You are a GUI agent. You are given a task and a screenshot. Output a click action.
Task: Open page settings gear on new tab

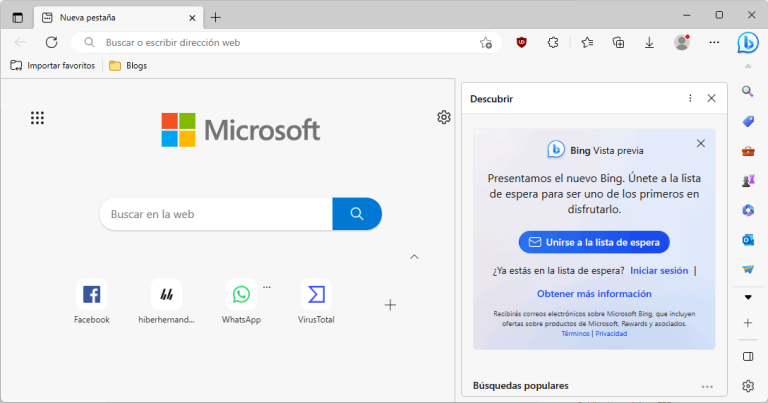click(443, 117)
